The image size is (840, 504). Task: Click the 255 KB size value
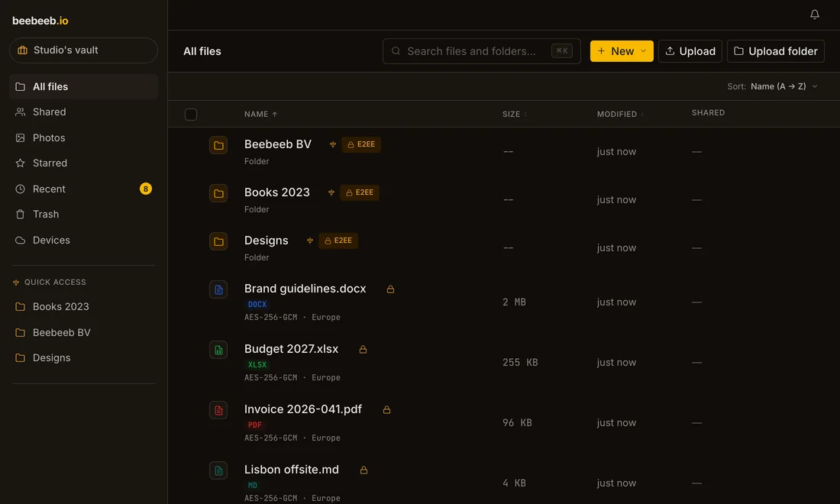click(x=520, y=363)
